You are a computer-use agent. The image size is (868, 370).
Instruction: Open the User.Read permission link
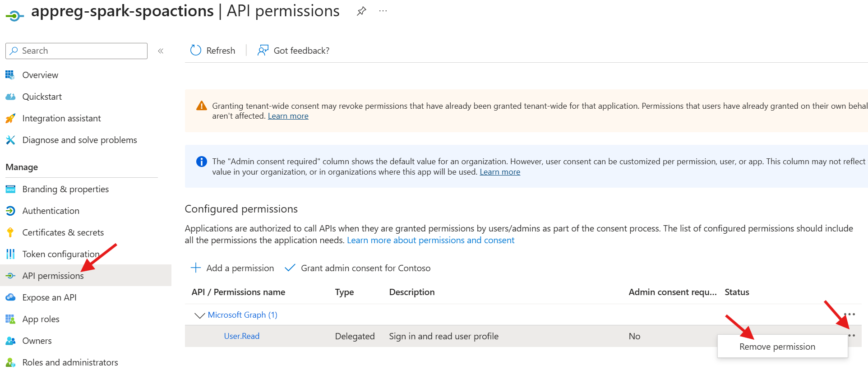242,336
